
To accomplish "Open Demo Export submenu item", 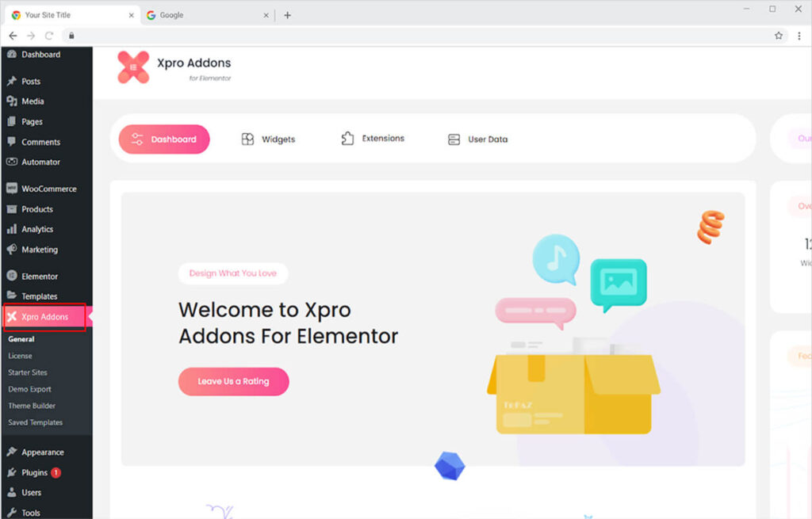I will [x=29, y=390].
